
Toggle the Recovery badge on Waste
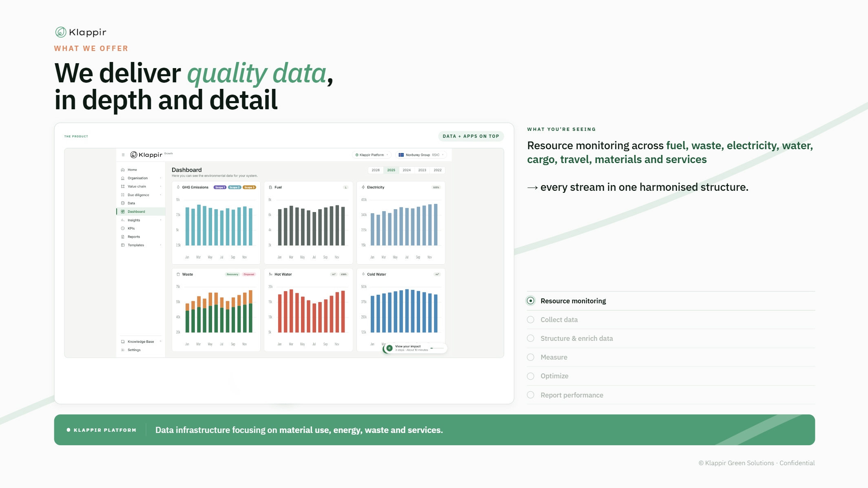232,274
